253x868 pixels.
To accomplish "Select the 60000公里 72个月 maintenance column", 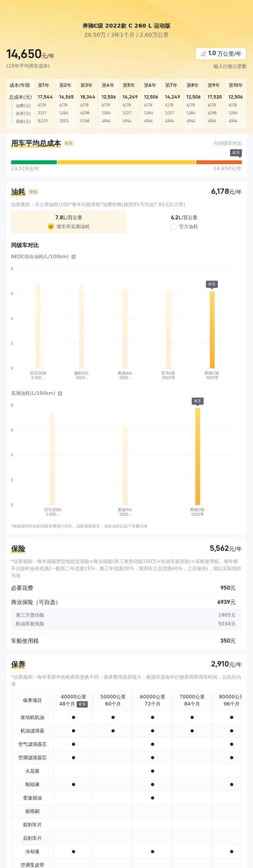I will point(152,700).
